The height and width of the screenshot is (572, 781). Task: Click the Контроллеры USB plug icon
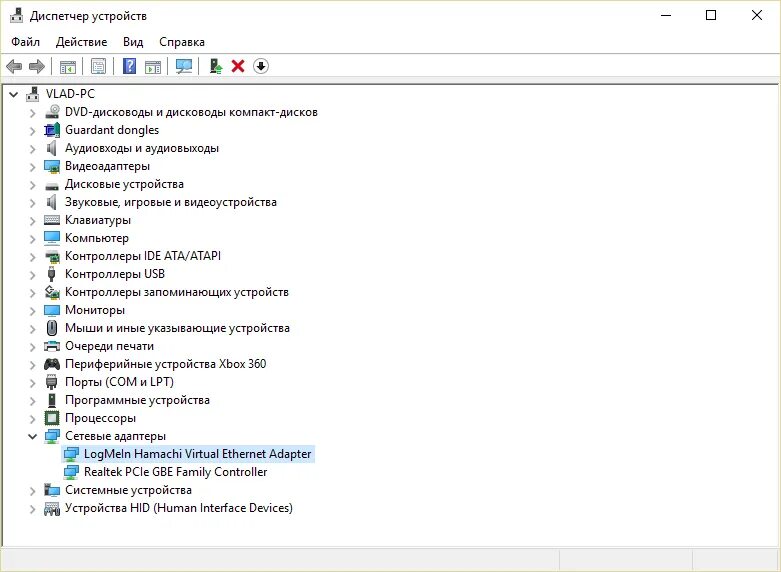coord(51,274)
